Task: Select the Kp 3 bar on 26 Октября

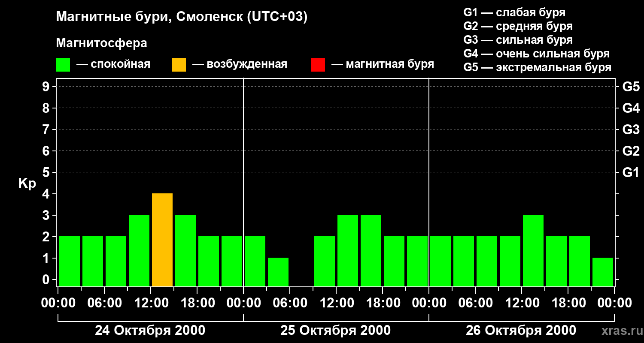Action: [x=533, y=251]
